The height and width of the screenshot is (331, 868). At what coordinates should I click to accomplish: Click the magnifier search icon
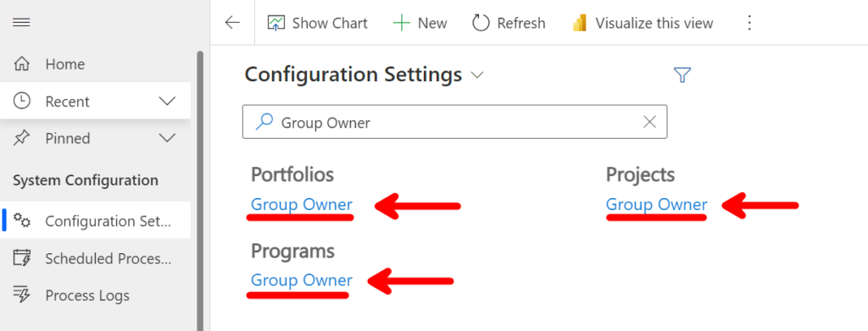[x=264, y=122]
